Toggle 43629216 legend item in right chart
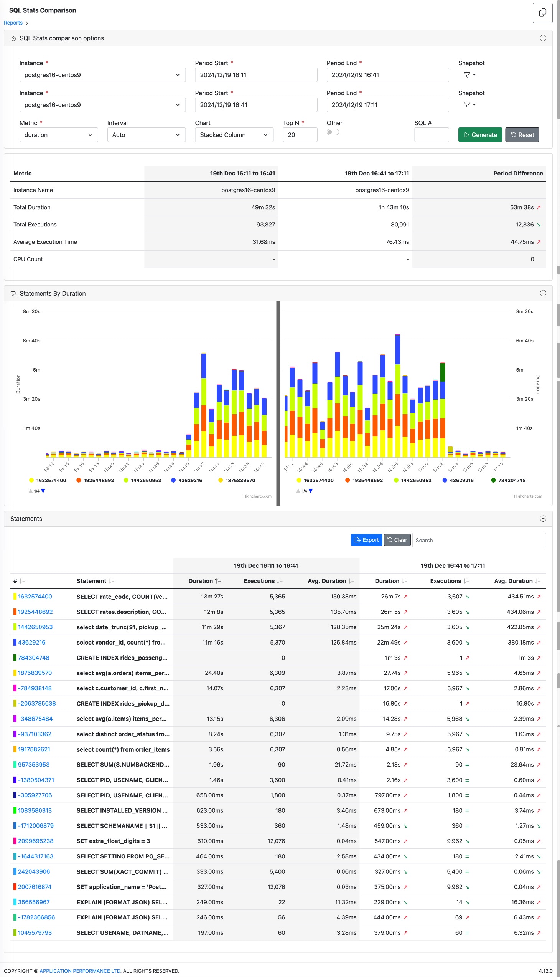Screen dimensions: 560x977 tap(458, 480)
